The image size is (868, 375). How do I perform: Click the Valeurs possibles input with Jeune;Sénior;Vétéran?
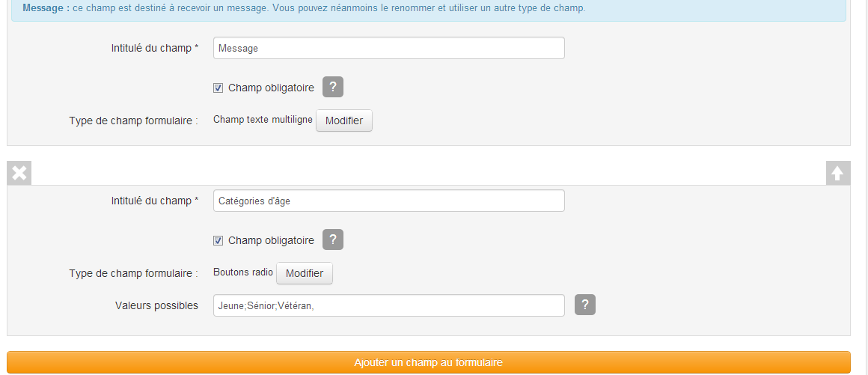tap(388, 305)
